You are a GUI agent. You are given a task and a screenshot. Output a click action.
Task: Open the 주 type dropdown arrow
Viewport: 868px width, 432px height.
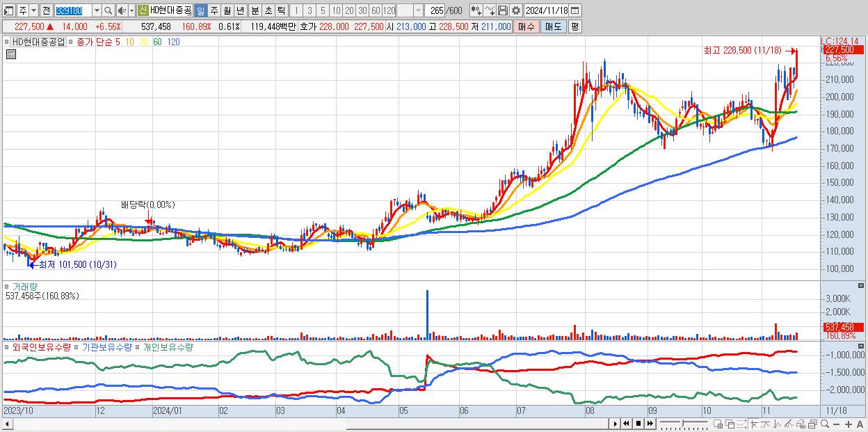pyautogui.click(x=33, y=10)
